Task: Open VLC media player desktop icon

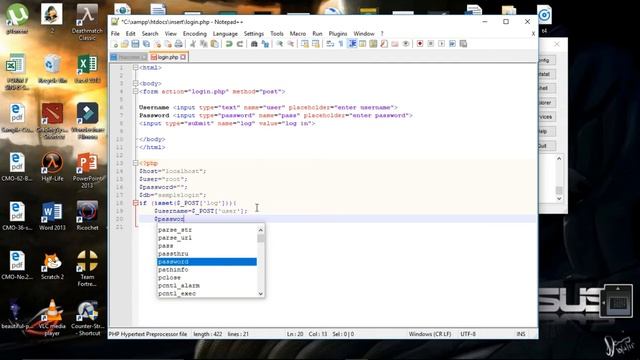Action: point(52,317)
